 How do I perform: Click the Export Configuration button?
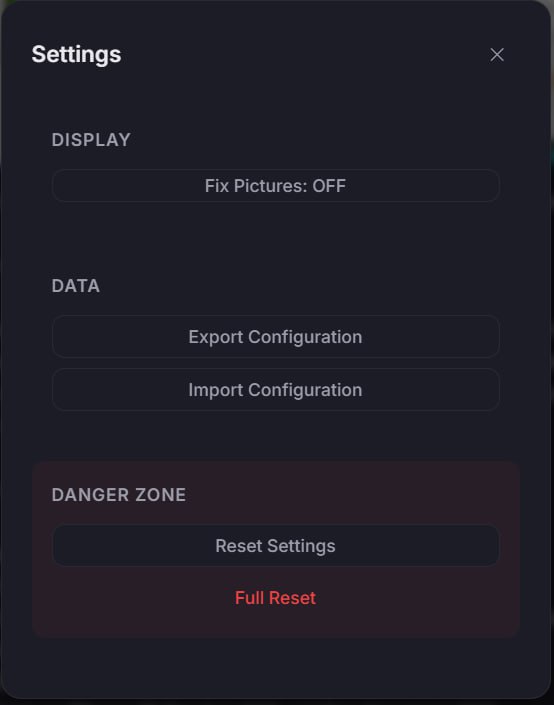[x=276, y=337]
